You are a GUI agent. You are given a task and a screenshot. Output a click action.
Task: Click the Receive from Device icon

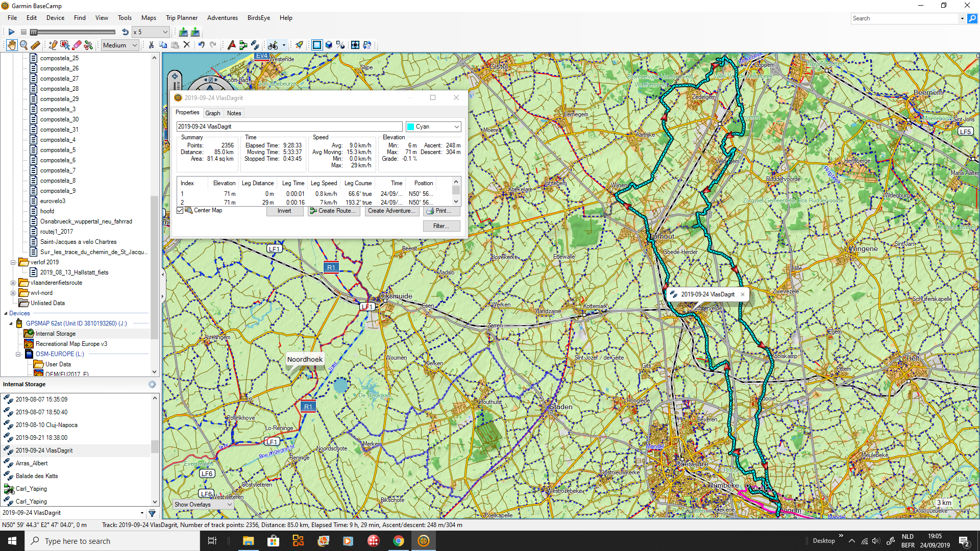(195, 32)
